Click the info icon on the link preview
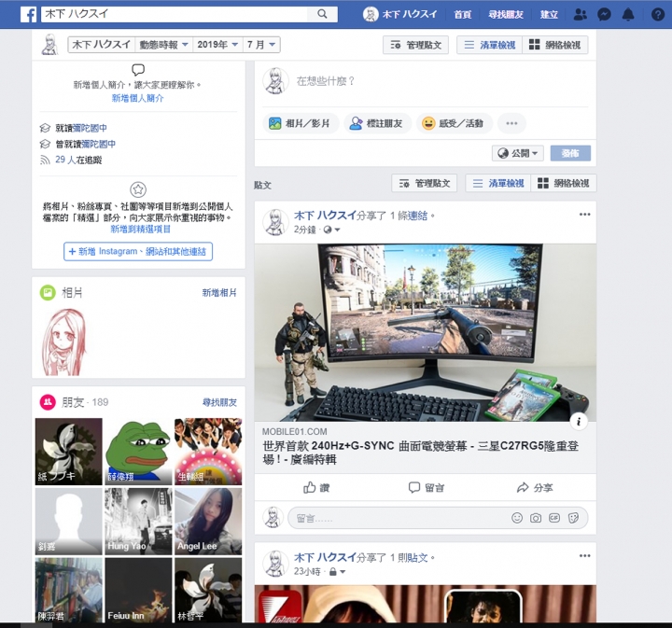This screenshot has width=672, height=628. tap(579, 422)
